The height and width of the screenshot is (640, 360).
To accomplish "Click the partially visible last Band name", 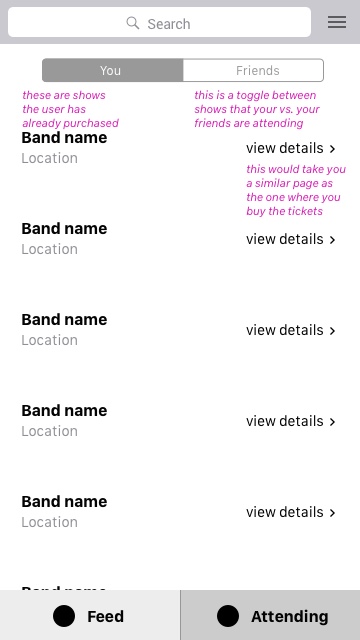I will (x=64, y=588).
